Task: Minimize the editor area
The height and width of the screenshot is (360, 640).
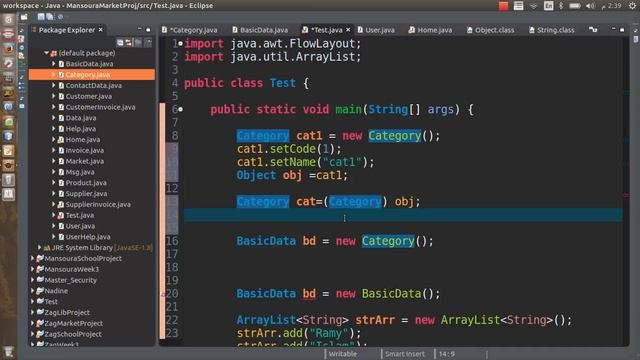Action: pos(613,29)
